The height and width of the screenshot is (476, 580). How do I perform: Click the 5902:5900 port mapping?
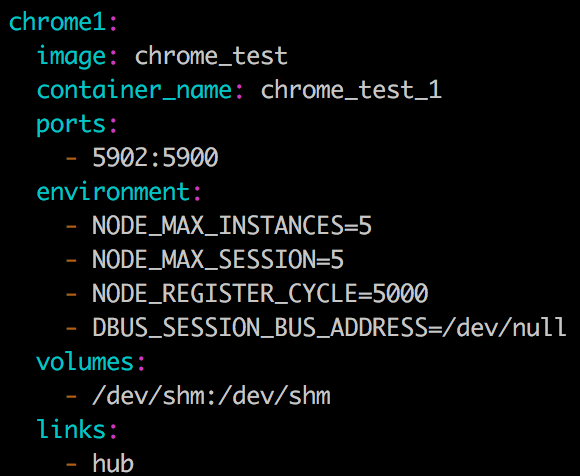point(155,158)
